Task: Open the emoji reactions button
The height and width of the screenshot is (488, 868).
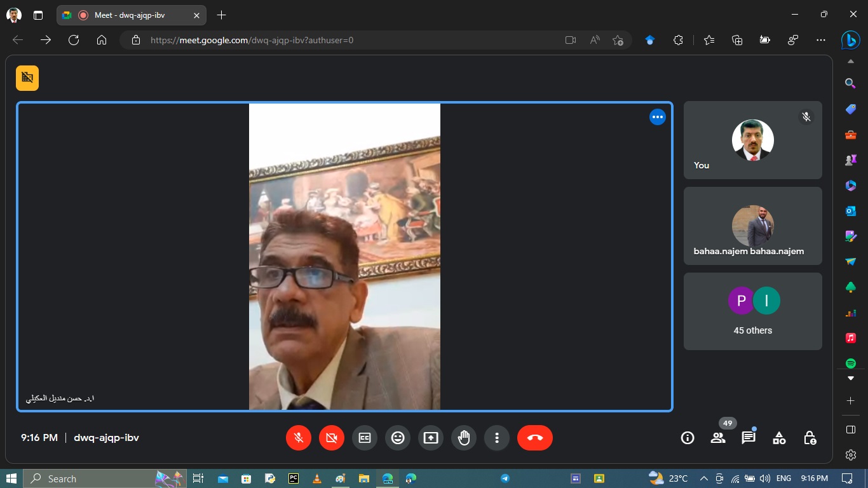Action: 398,438
